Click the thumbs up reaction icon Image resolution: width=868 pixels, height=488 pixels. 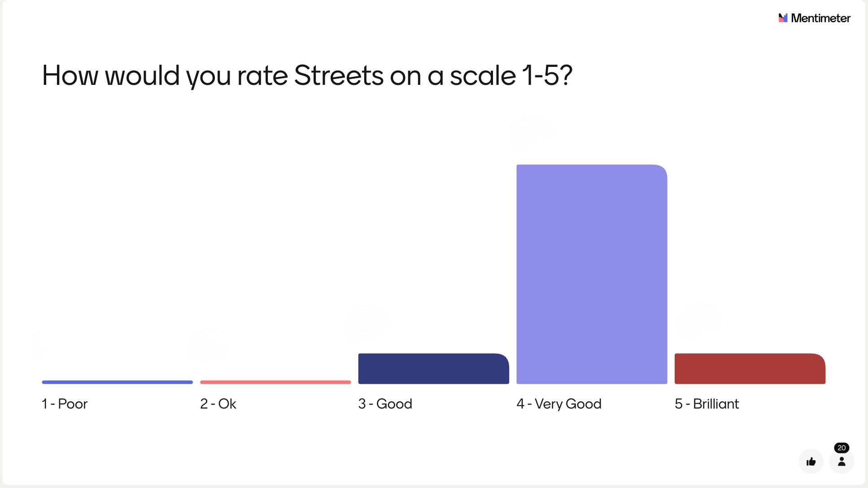coord(811,462)
